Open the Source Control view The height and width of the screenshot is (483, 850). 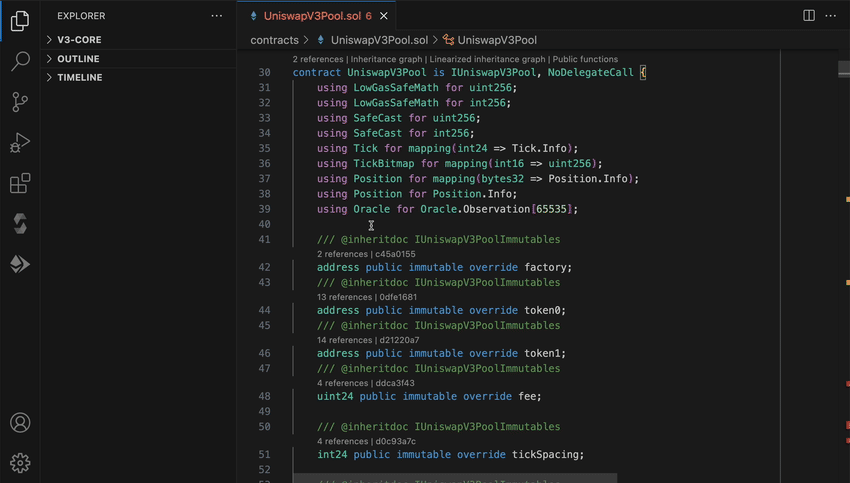(x=20, y=102)
